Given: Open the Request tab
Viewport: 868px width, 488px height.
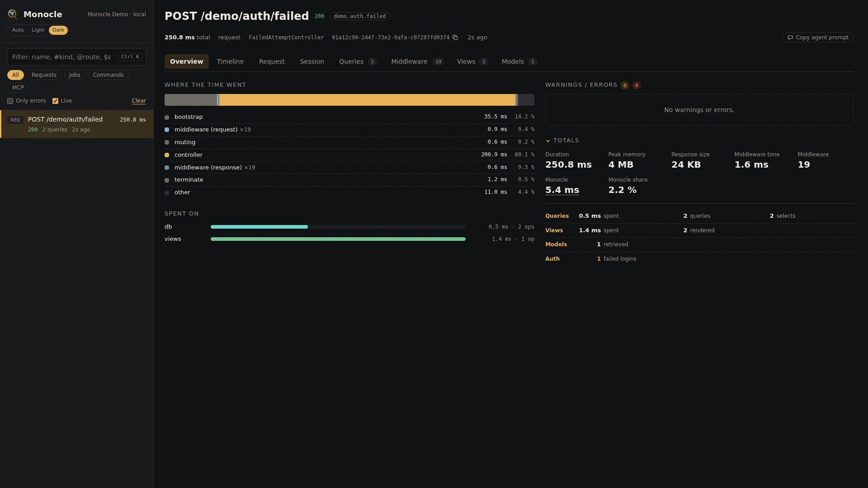Looking at the screenshot, I should click(272, 61).
